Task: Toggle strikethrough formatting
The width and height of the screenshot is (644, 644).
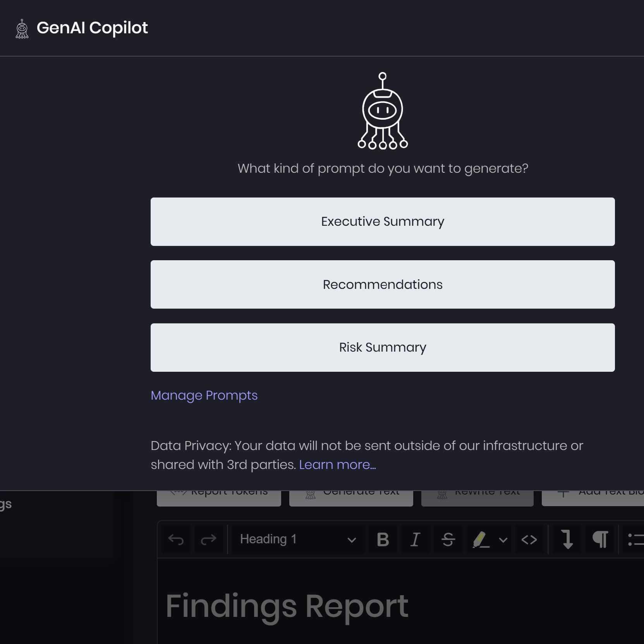Action: coord(448,539)
